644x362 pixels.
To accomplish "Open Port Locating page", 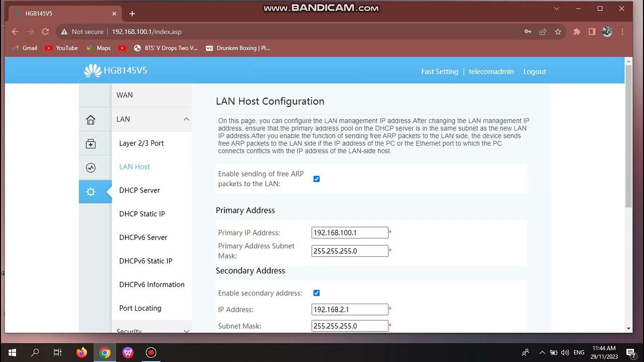I will point(140,309).
